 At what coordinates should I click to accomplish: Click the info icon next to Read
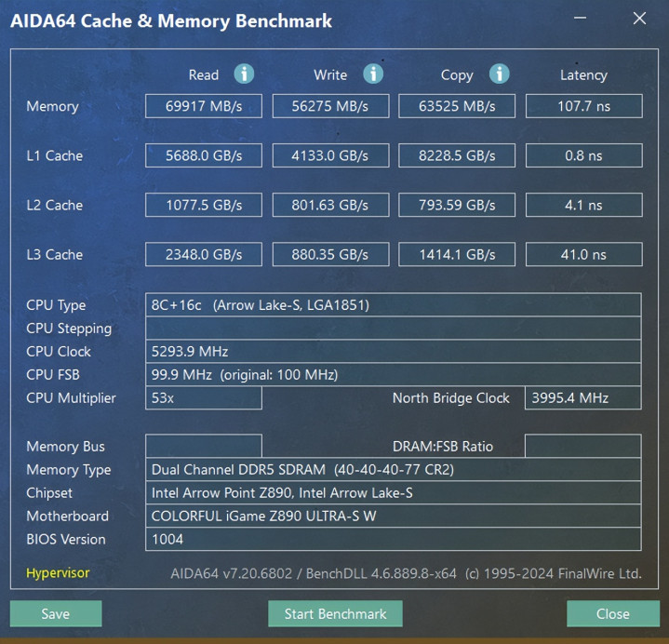(244, 74)
